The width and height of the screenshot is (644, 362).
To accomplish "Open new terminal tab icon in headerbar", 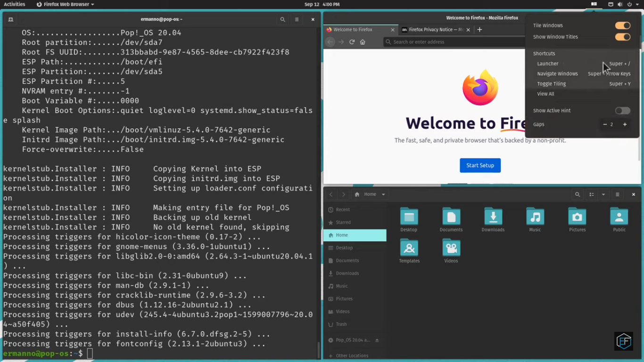I will coord(11,19).
